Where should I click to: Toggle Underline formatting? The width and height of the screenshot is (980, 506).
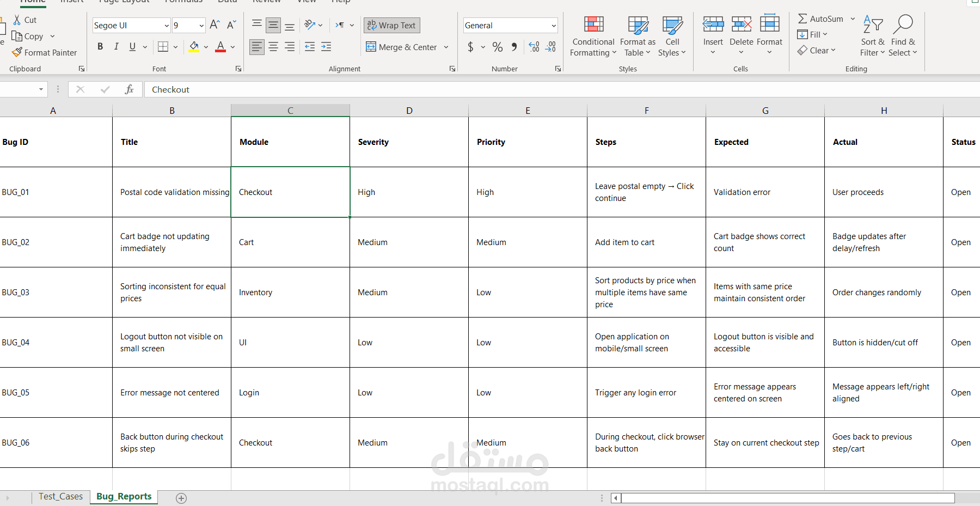click(x=132, y=47)
